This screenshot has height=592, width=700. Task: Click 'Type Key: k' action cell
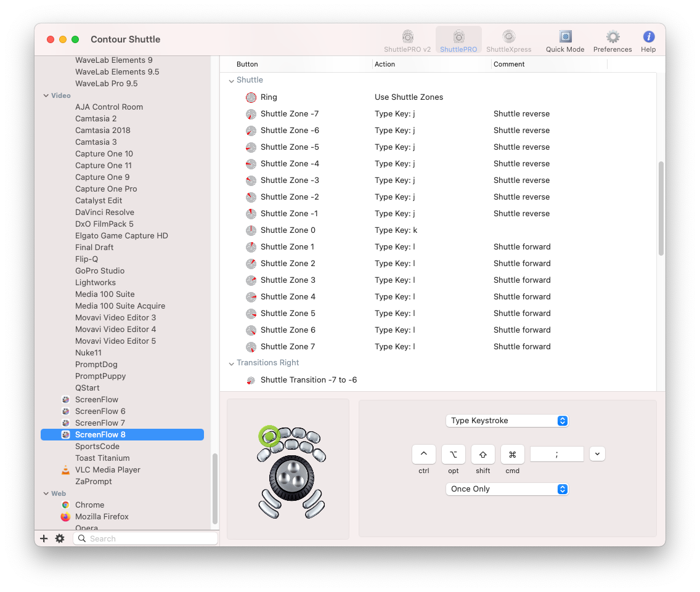coord(396,230)
